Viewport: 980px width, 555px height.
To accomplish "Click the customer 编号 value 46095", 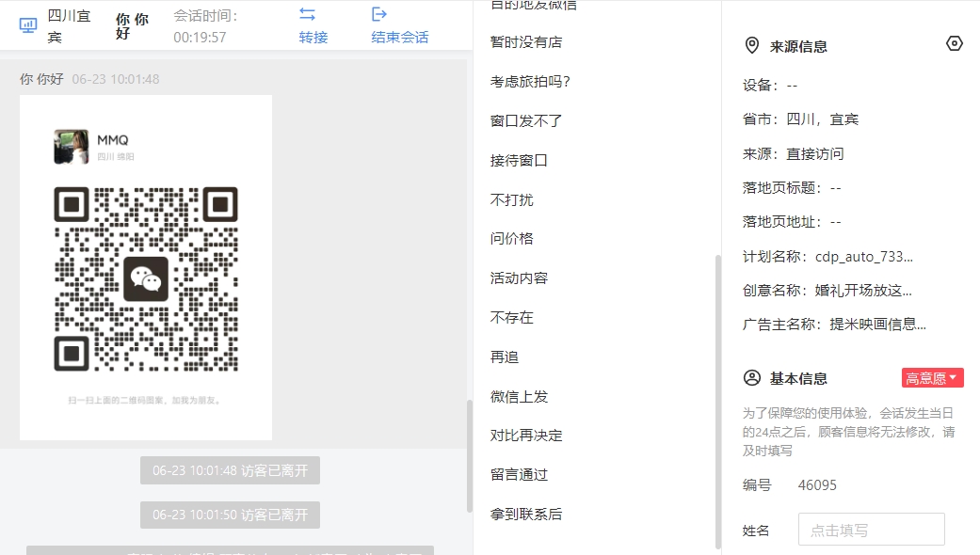I will [817, 485].
